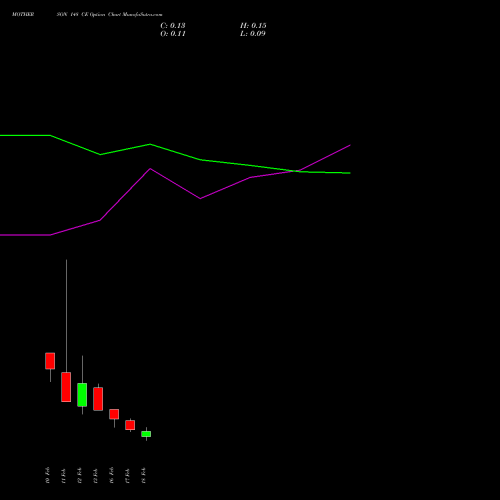Click the 16 Feb date label
Viewport: 500px width, 500px height.
tap(111, 475)
